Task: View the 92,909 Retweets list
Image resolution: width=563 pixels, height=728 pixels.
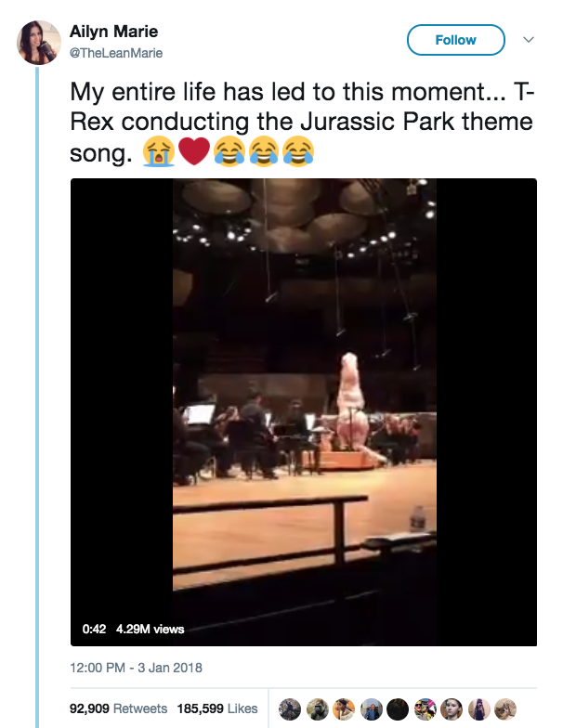Action: (x=119, y=708)
